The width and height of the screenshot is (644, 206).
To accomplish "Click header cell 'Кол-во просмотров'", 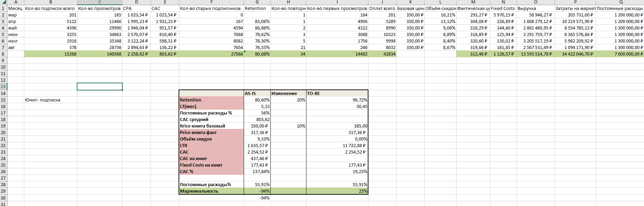I will pos(100,8).
